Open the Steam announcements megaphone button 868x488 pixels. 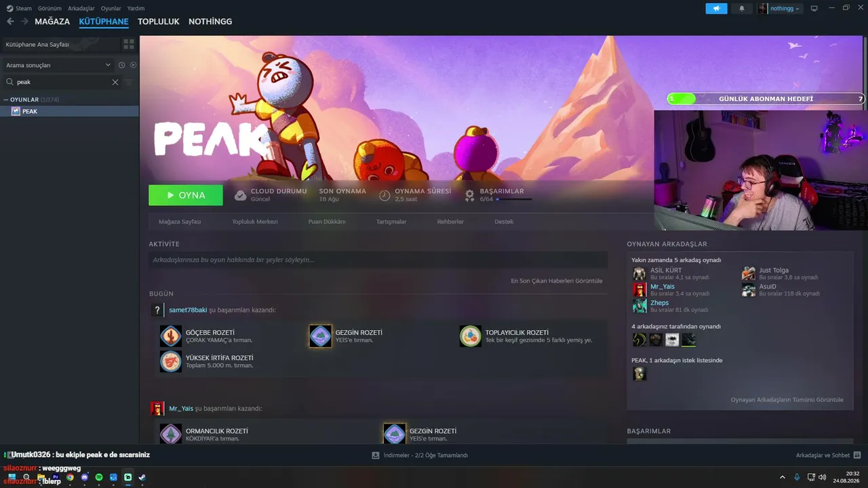716,8
